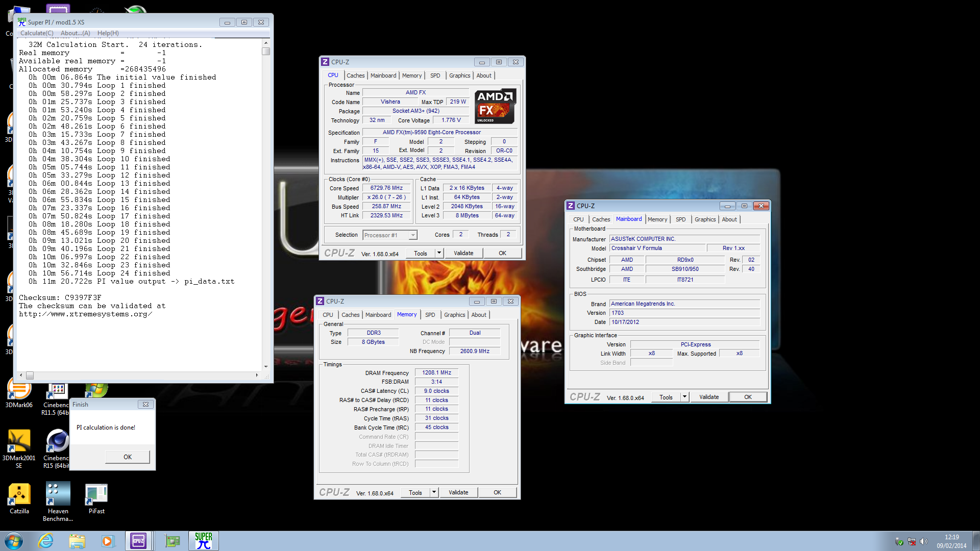Click Super PI scrollbar down arrow
Image resolution: width=980 pixels, height=551 pixels.
tap(266, 366)
